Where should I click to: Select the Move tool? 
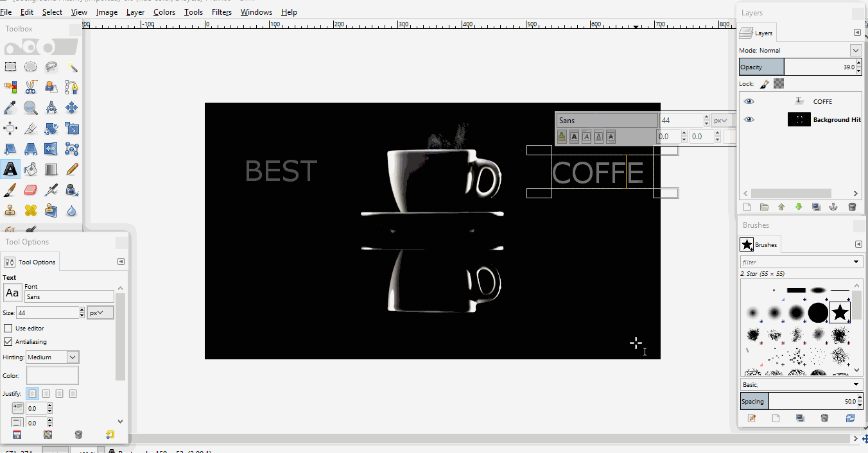[72, 107]
